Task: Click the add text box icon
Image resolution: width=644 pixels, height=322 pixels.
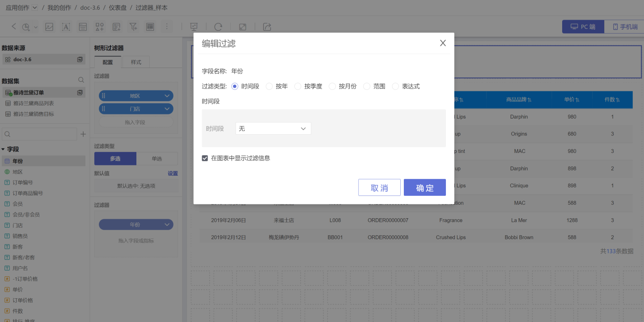Action: pos(66,27)
